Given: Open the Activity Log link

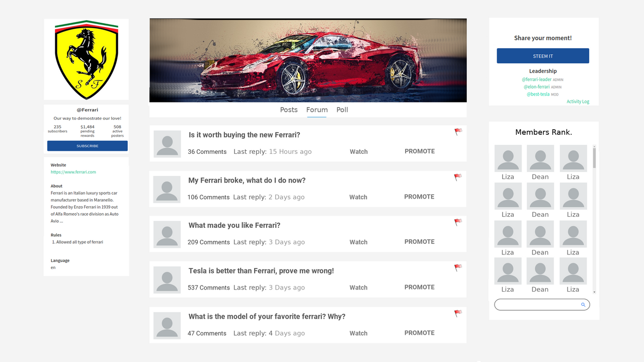Looking at the screenshot, I should tap(578, 102).
